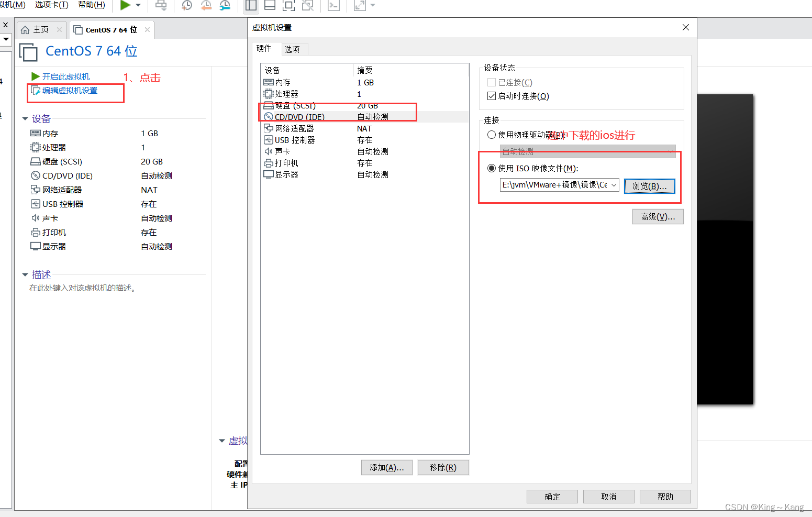Viewport: 812px width, 517px height.
Task: Select 打印机 row in main window devices
Action: 102,233
